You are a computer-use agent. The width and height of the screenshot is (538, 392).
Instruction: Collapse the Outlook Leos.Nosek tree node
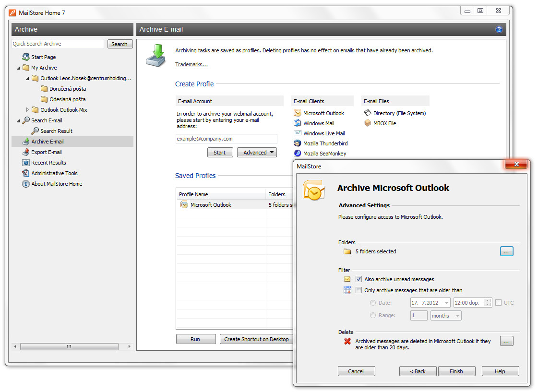[x=27, y=79]
